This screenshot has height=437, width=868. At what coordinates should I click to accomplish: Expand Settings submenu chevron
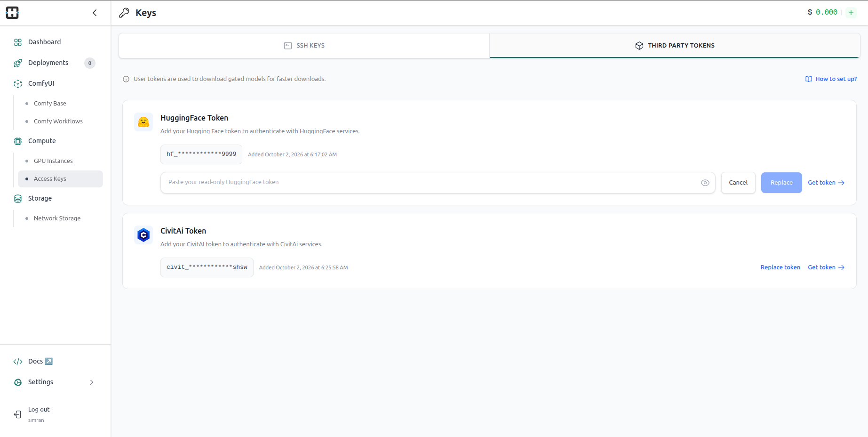click(92, 382)
